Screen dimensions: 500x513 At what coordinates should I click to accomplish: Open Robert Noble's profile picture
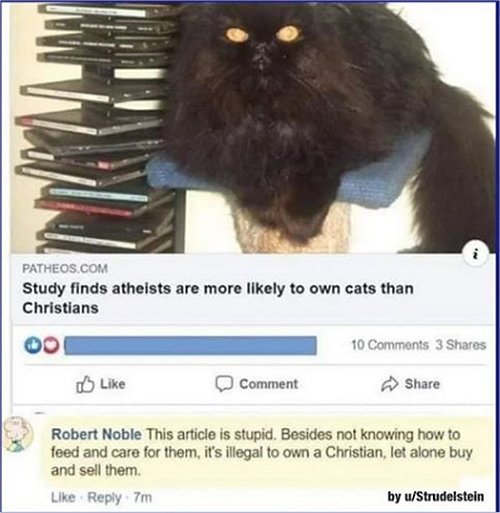17,434
